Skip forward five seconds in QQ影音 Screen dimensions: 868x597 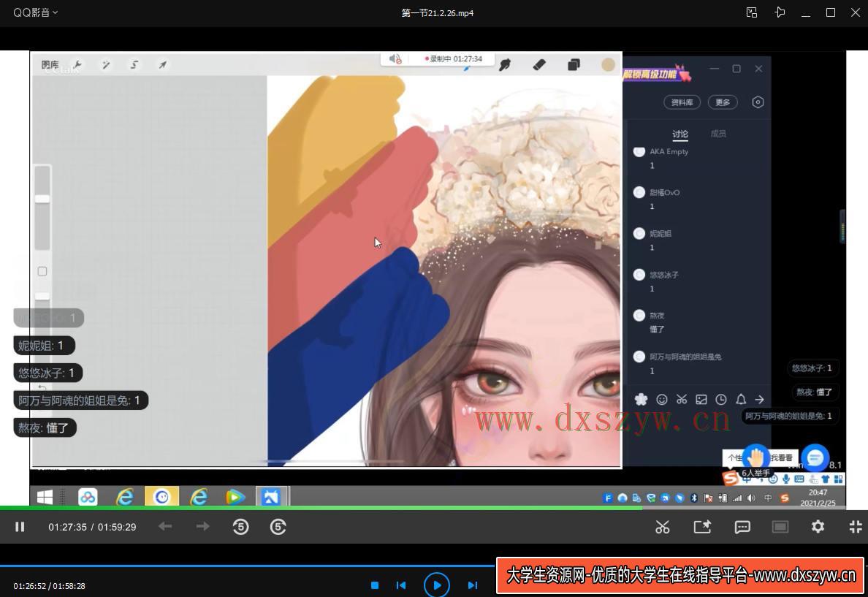[278, 527]
